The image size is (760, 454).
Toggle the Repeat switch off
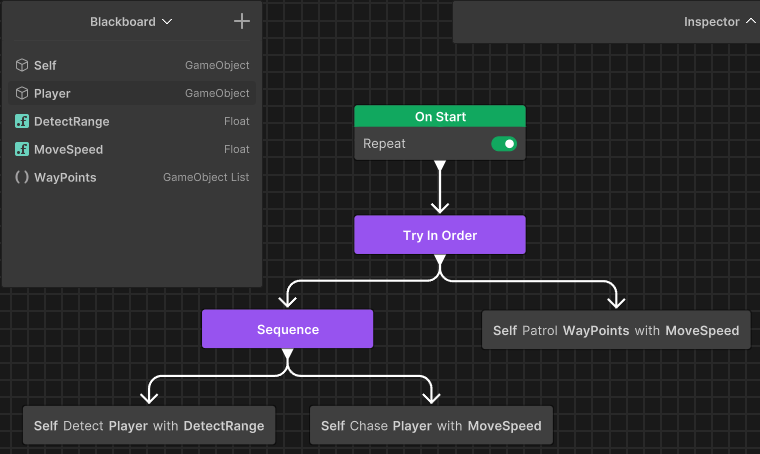504,144
